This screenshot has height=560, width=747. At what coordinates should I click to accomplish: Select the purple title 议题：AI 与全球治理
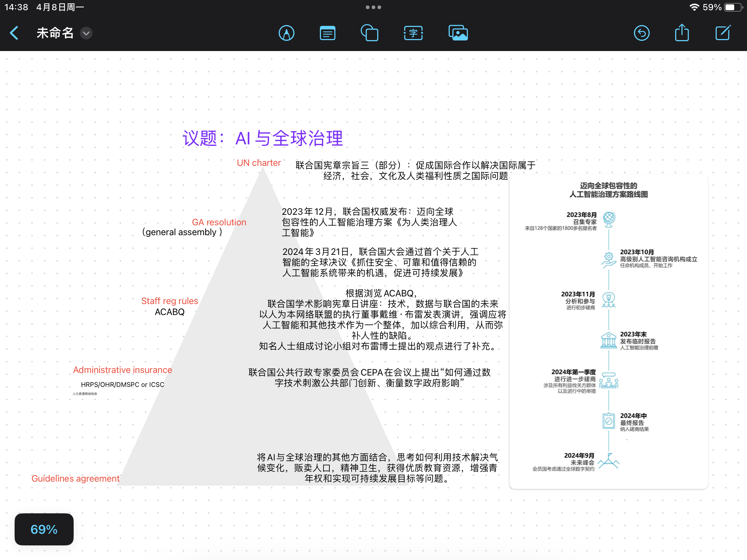pos(263,139)
